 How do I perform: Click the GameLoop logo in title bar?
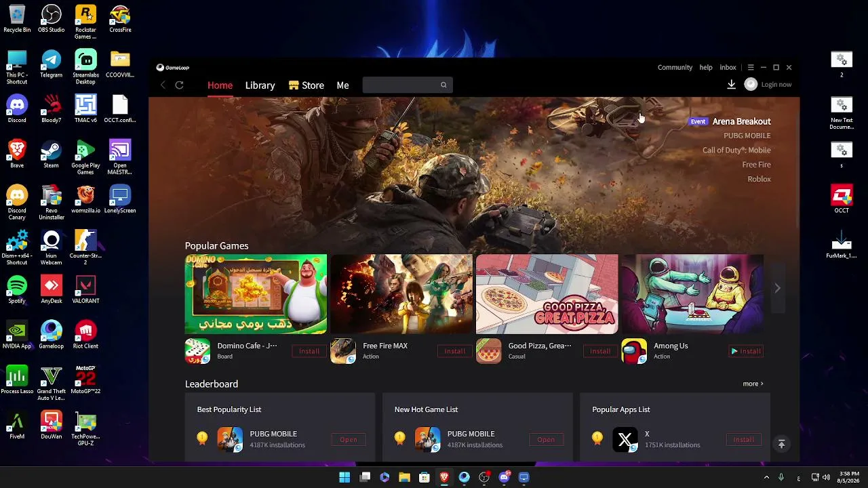(173, 67)
